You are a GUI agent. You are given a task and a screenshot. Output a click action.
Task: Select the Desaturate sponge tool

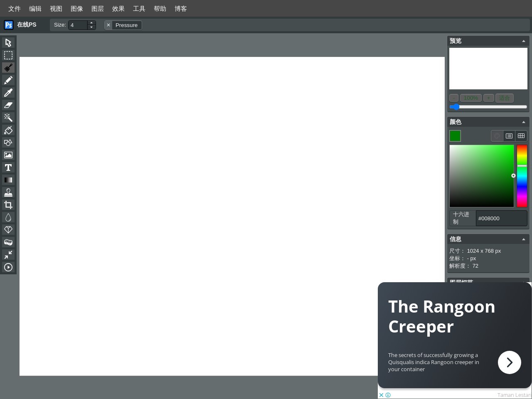[x=8, y=242]
